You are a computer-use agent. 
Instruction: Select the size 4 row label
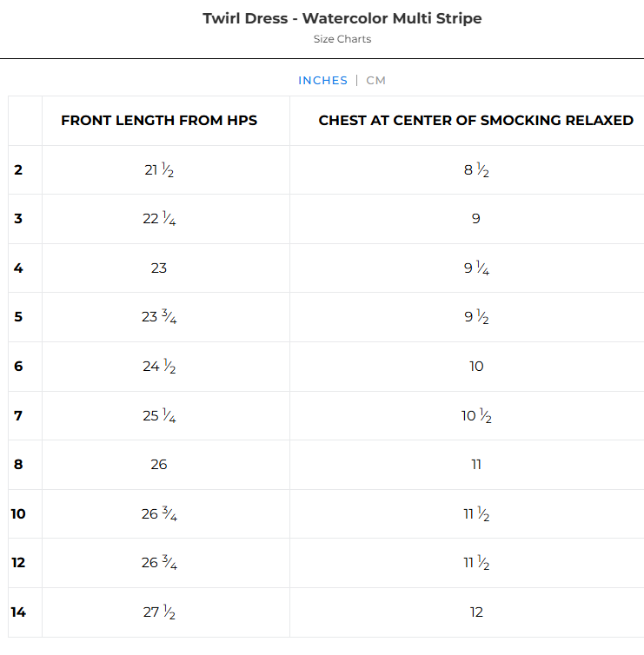tap(18, 268)
